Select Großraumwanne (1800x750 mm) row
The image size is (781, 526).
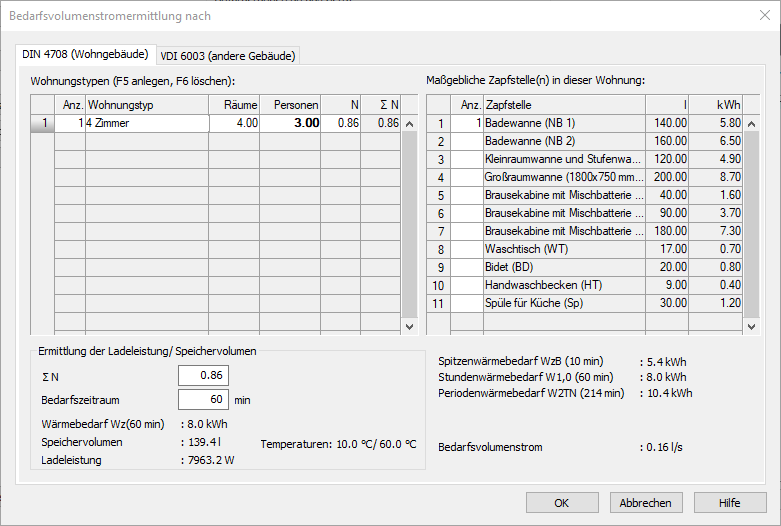pyautogui.click(x=584, y=177)
